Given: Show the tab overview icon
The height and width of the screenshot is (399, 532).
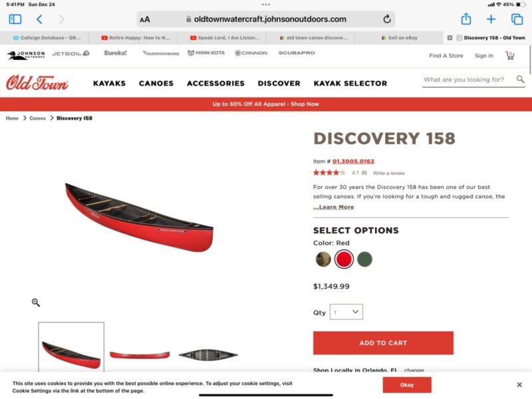Looking at the screenshot, I should click(517, 19).
